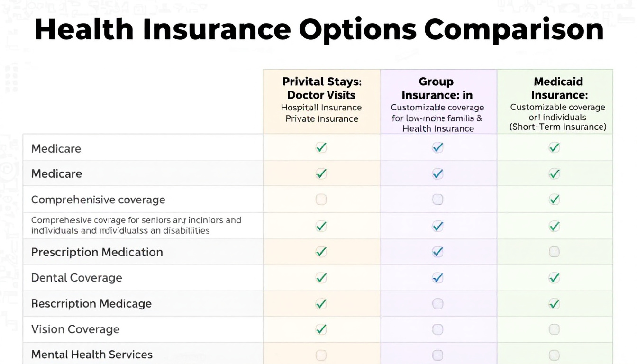Select the "Group Insurance: in" column header
The image size is (637, 364).
(437, 88)
